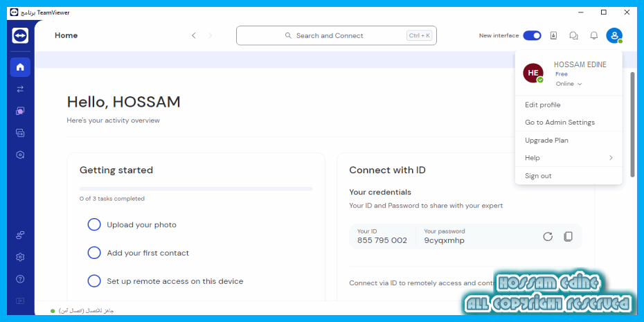Click the Connect with ID heading
This screenshot has height=322, width=644.
387,170
